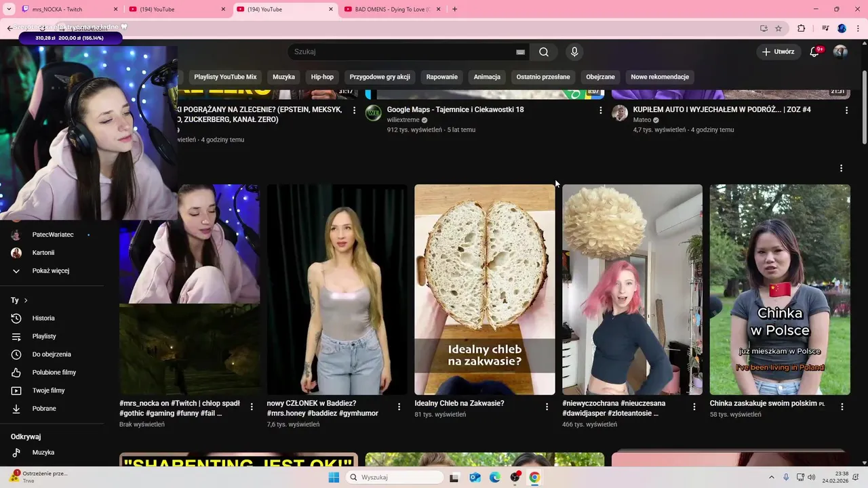Open the on-screen keyboard icon in search box
This screenshot has height=488, width=868.
[520, 52]
